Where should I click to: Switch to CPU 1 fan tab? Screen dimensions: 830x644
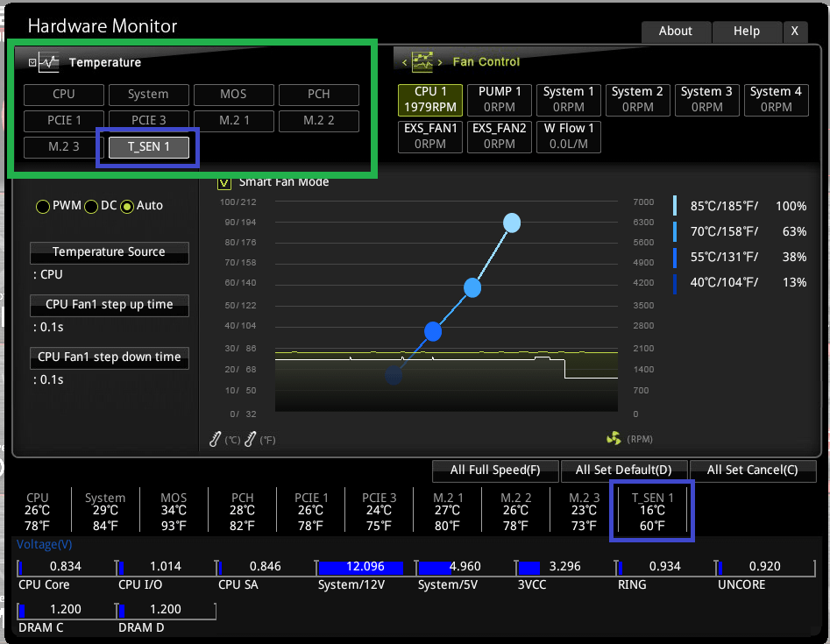tap(429, 100)
